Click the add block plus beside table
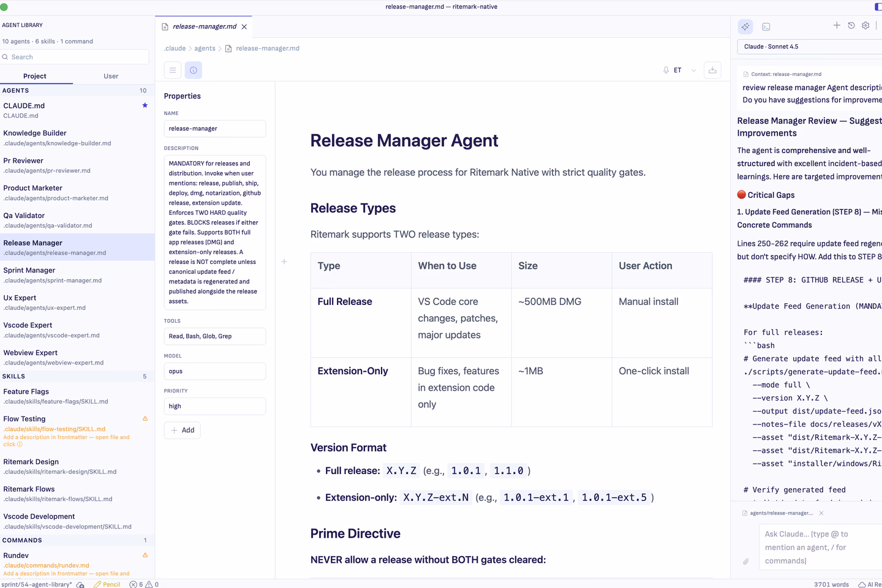Screen dimensions: 882x588 (x=284, y=262)
